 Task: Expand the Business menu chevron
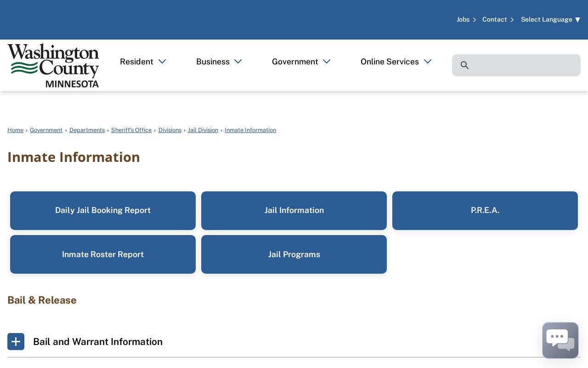click(x=238, y=62)
